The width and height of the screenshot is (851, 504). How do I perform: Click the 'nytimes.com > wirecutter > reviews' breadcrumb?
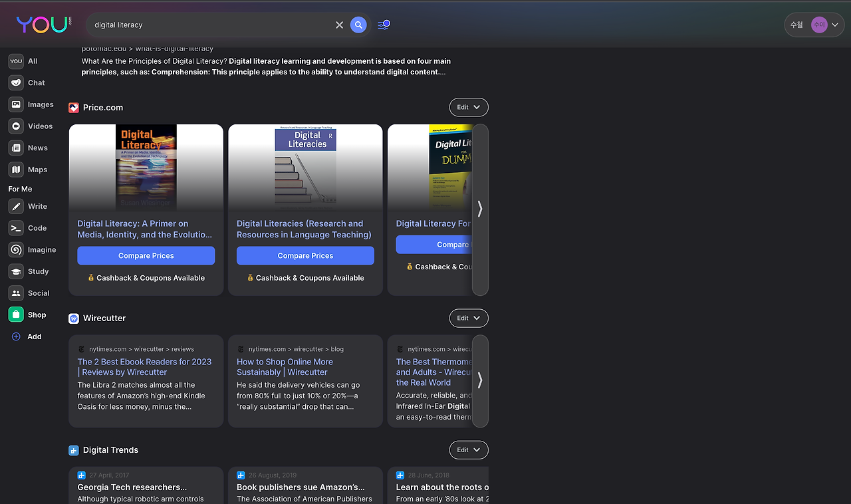pyautogui.click(x=142, y=349)
